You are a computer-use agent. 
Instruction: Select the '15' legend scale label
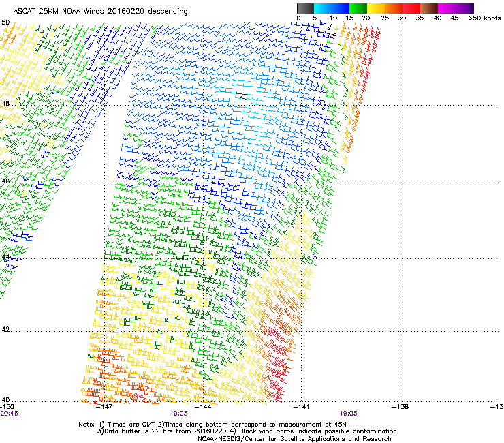click(349, 18)
